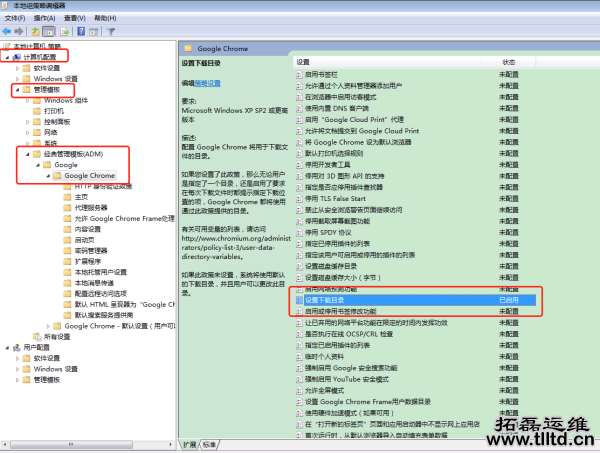Select the 主页 folder in tree

tap(81, 197)
